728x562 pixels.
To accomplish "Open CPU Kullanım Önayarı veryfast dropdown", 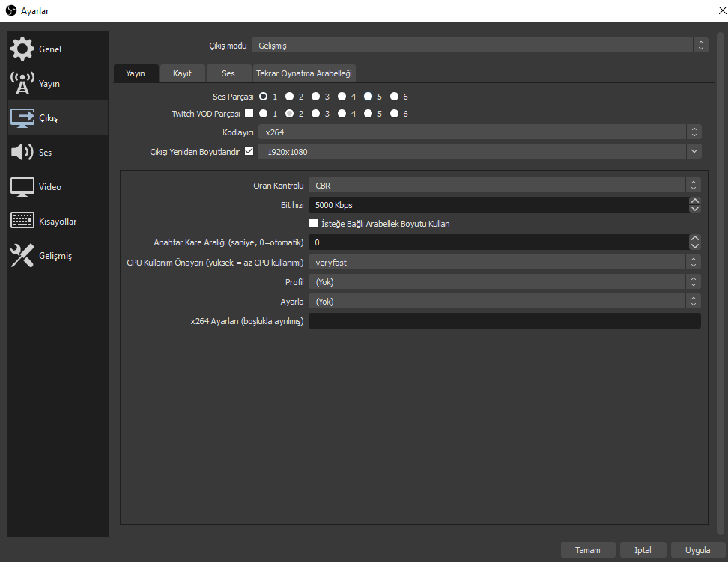I will click(x=505, y=262).
